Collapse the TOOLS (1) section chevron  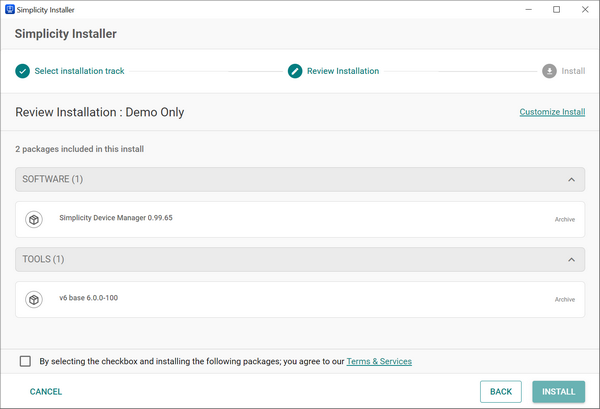pos(571,260)
